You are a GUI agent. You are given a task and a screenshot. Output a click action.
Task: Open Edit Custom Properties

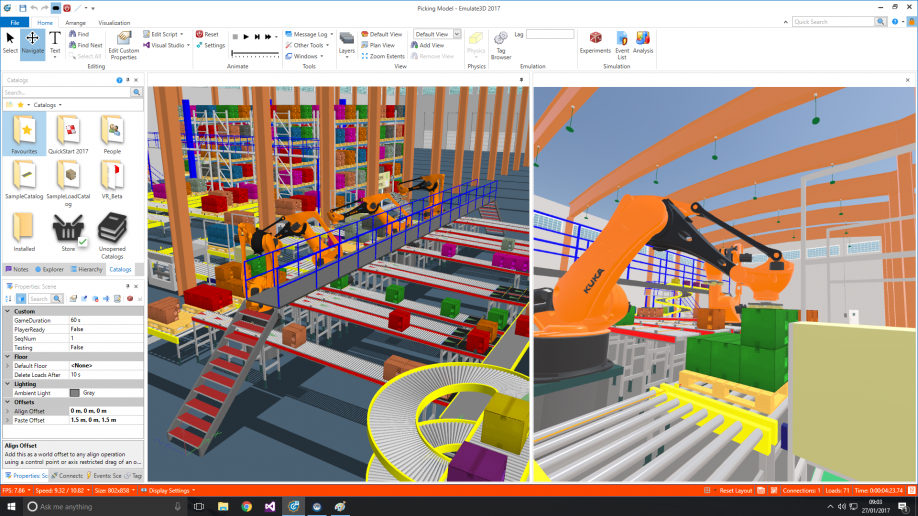coord(124,45)
